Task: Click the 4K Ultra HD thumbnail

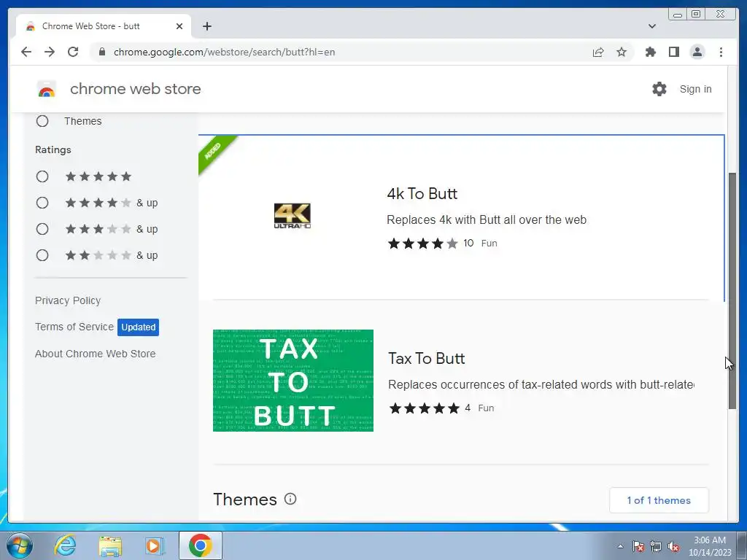Action: (x=292, y=216)
